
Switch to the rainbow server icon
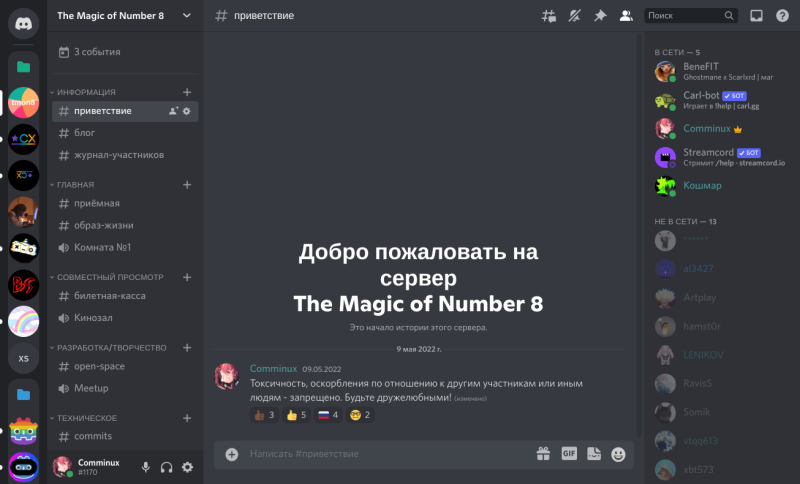pyautogui.click(x=23, y=321)
